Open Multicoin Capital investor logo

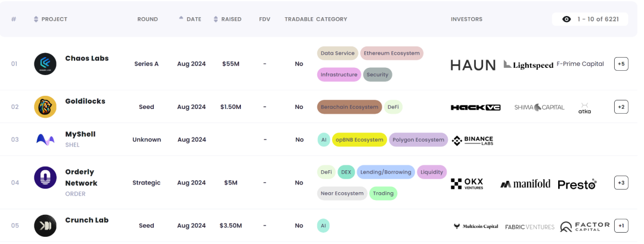(476, 226)
